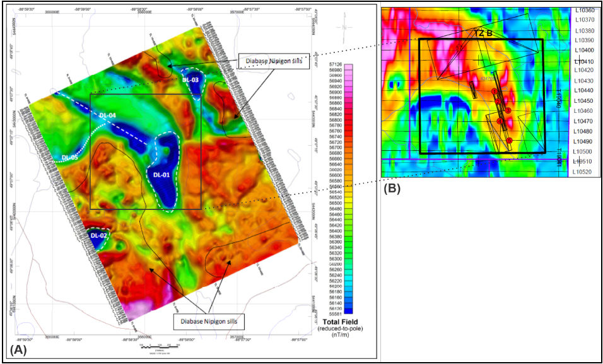Click the 56640 legend value

click(x=334, y=164)
